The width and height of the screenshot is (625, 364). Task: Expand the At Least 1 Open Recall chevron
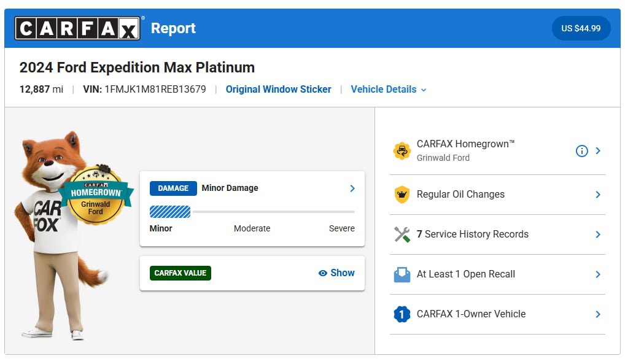(x=598, y=274)
